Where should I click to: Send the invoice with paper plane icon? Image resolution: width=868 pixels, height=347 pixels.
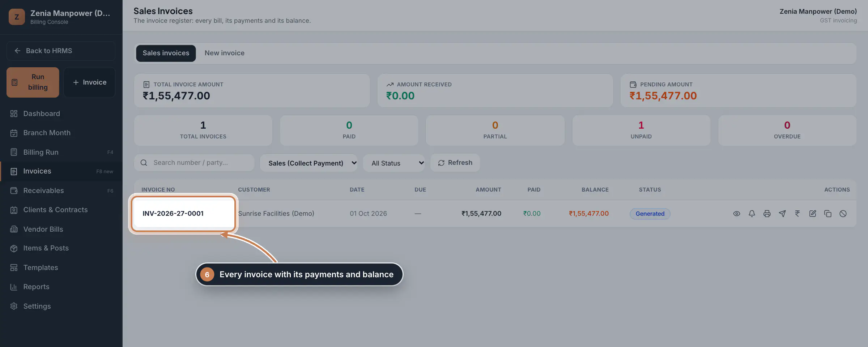[782, 214]
